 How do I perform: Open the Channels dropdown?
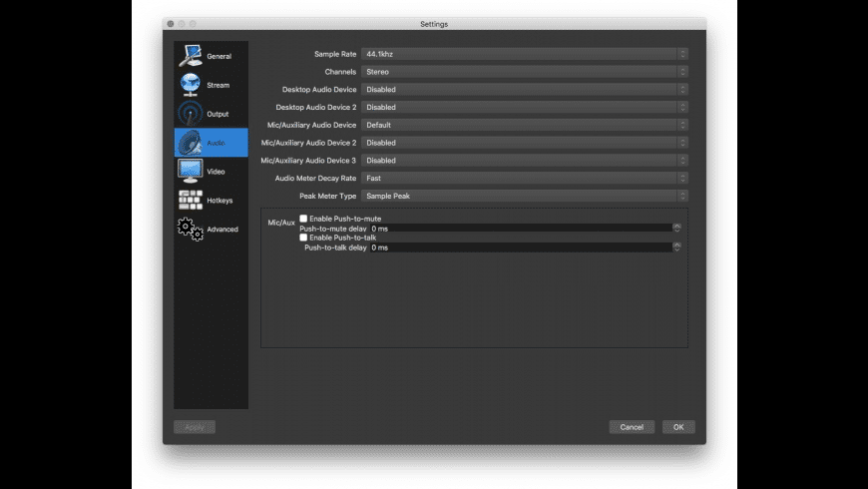point(524,72)
